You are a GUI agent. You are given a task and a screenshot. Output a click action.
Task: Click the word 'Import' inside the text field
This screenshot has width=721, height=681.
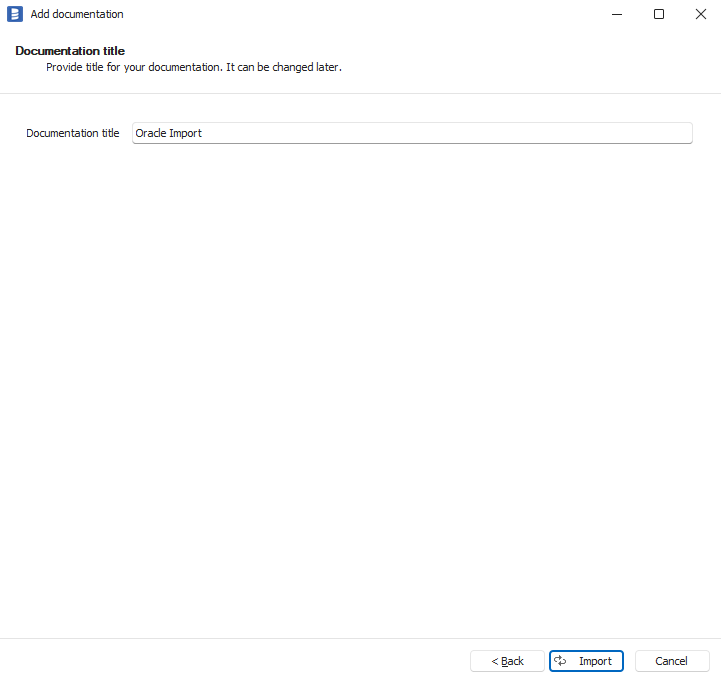coord(186,133)
